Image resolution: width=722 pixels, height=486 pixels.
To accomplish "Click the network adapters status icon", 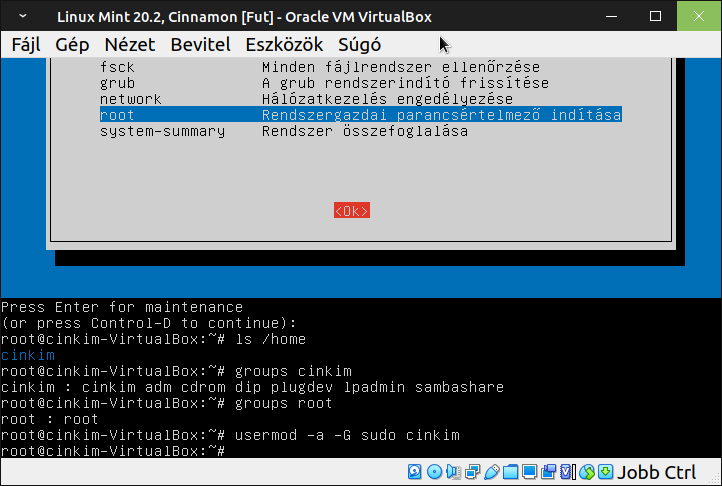I will click(472, 472).
